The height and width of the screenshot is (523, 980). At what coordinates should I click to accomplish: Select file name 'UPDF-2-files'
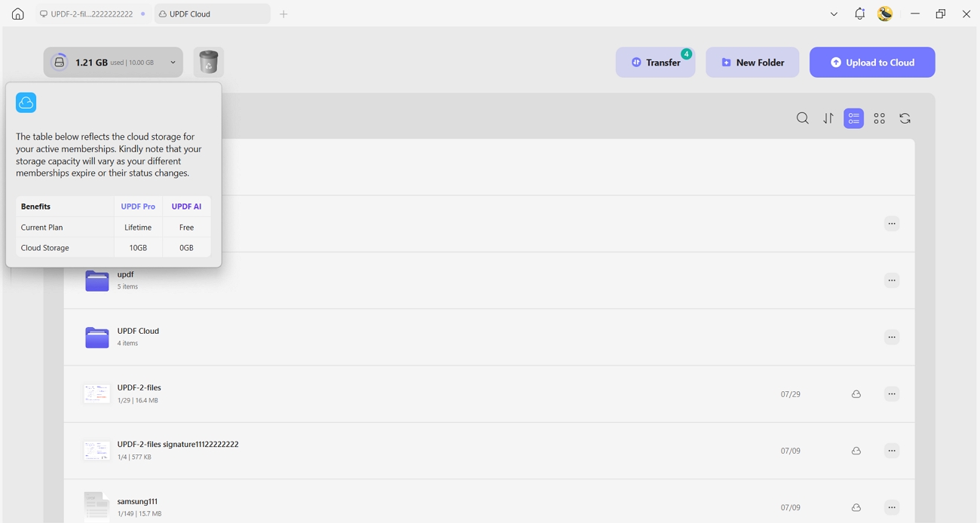coord(139,387)
